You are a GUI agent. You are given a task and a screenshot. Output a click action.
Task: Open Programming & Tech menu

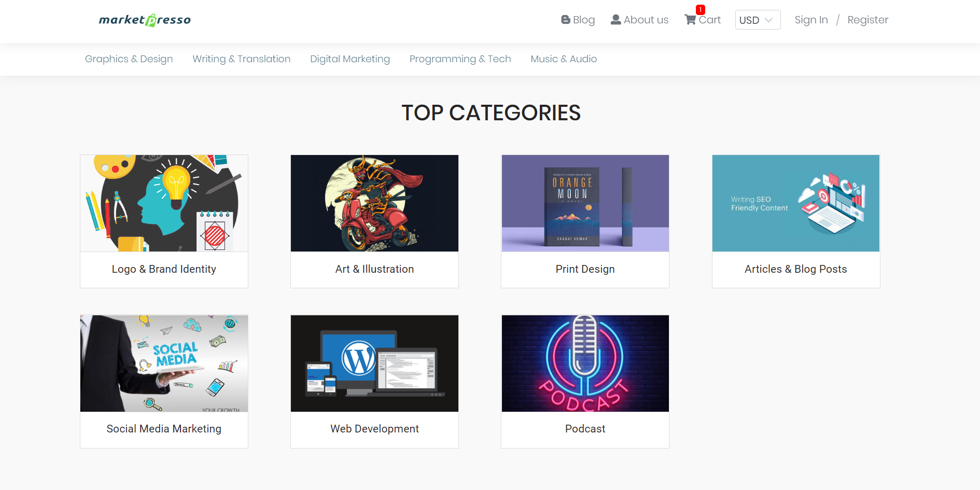tap(460, 59)
